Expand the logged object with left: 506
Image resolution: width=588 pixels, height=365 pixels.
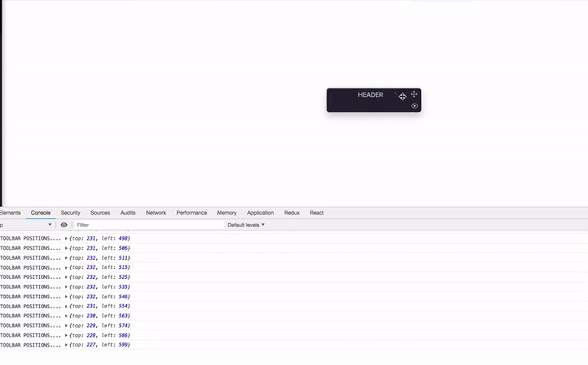point(66,248)
